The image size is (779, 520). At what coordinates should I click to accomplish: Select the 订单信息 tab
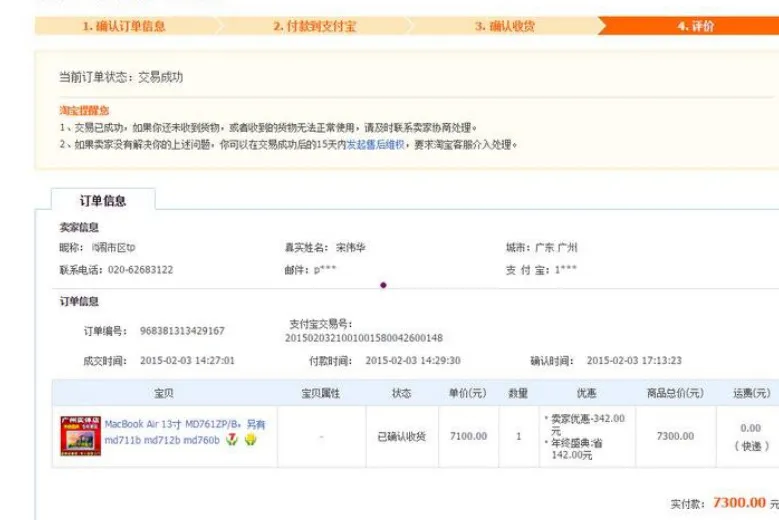click(103, 201)
